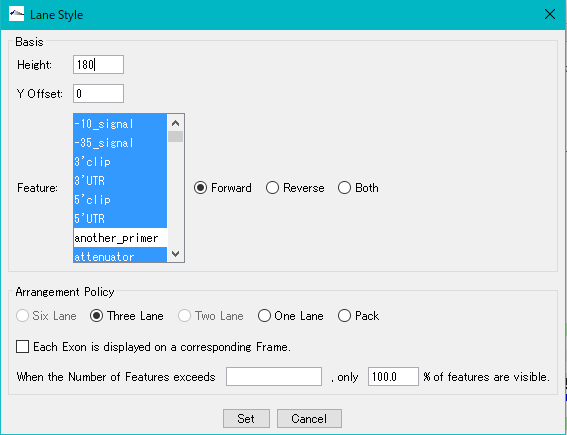This screenshot has height=435, width=567.
Task: Close the Lane Style dialog
Action: (549, 14)
